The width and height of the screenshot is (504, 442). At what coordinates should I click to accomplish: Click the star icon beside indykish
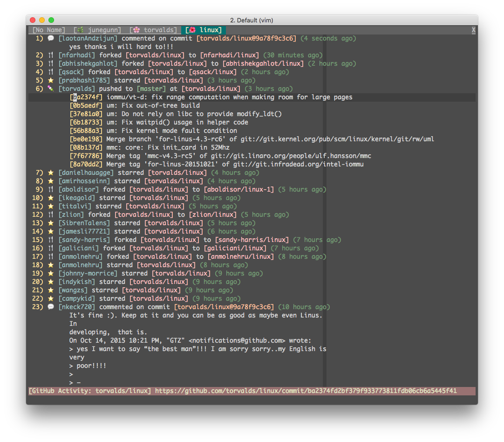(51, 282)
